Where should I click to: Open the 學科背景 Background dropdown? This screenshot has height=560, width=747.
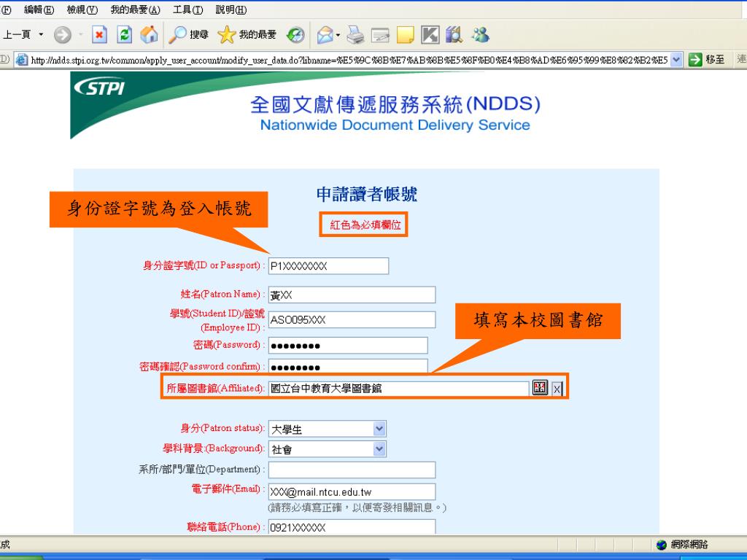point(328,449)
